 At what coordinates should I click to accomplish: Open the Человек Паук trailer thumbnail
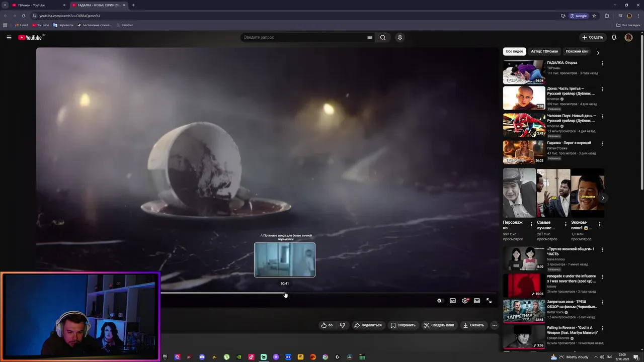[524, 125]
